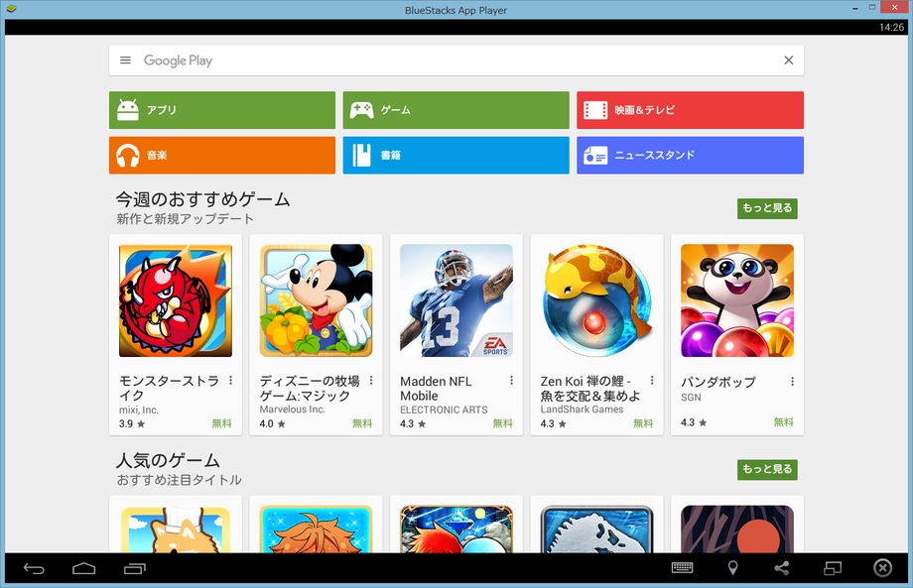Viewport: 913px width, 588px height.
Task: Select the アプリ category tile
Action: click(222, 110)
